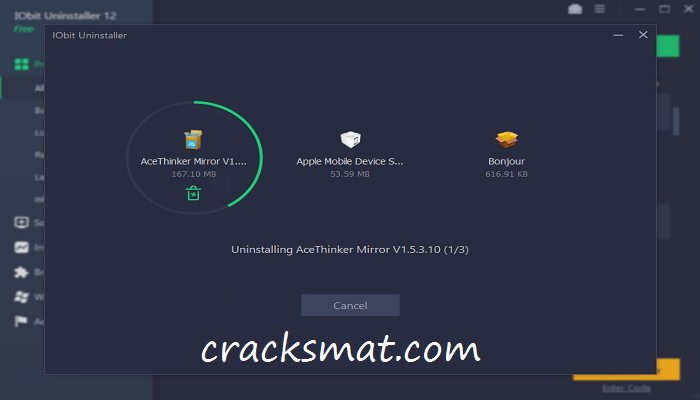Open the green Programs grid icon in sidebar
700x400 pixels.
point(21,64)
